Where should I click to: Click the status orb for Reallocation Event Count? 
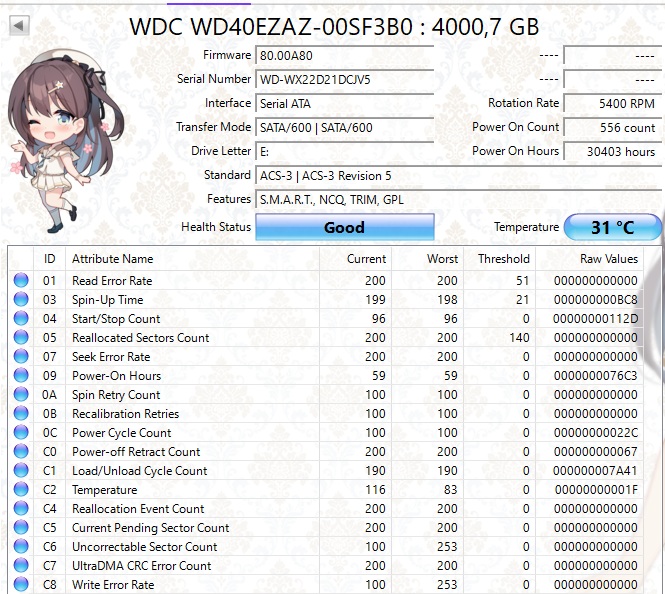click(21, 508)
